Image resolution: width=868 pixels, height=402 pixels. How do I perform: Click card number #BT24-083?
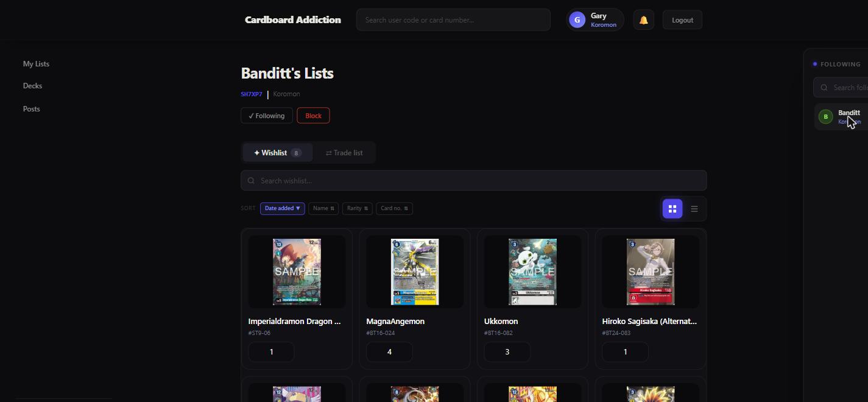pyautogui.click(x=616, y=333)
